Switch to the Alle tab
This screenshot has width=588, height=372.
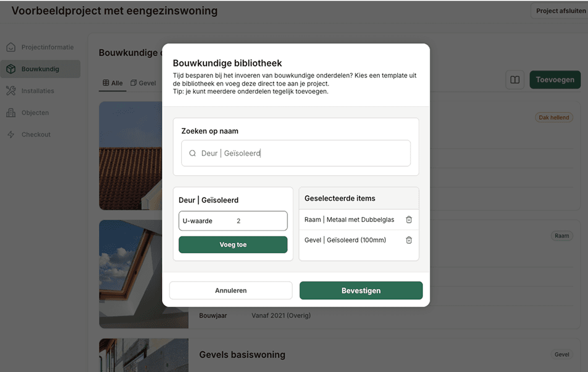[x=112, y=83]
